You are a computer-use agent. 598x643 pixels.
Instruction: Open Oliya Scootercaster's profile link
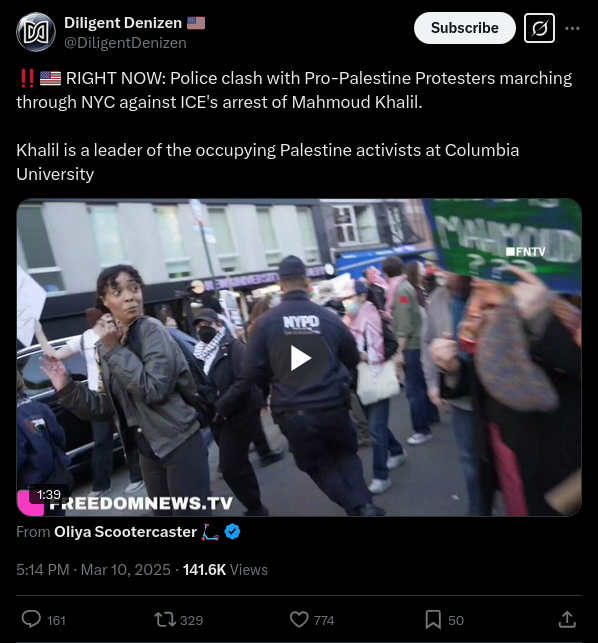[126, 531]
